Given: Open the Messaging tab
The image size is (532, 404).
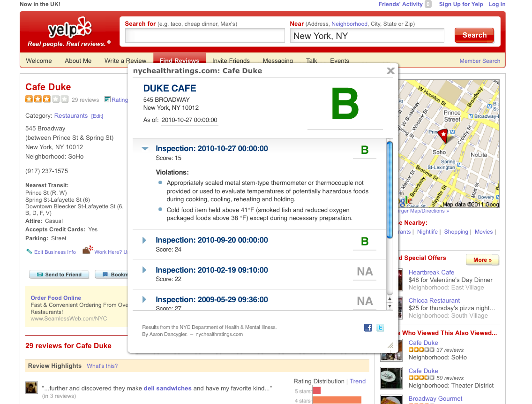Looking at the screenshot, I should click(x=277, y=61).
